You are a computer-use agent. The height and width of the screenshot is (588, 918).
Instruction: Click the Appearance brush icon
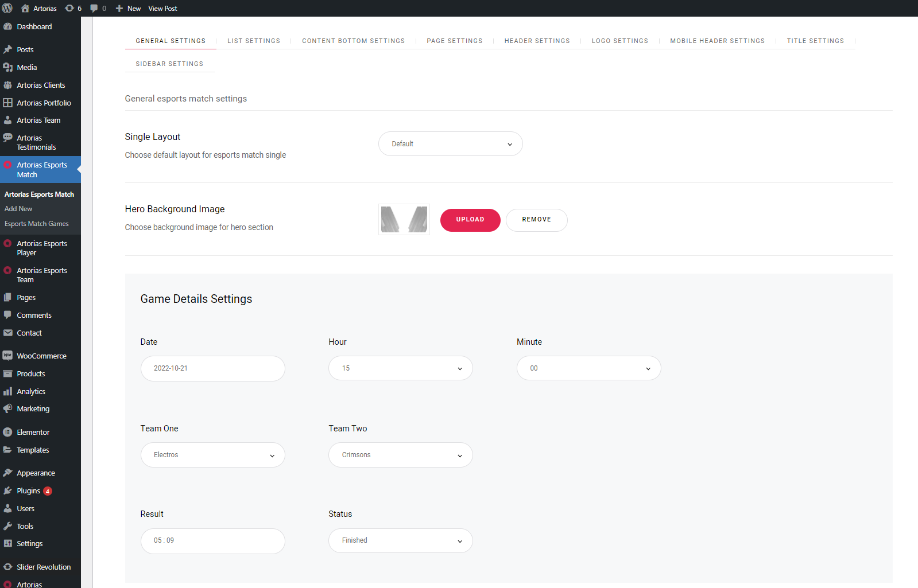[7, 473]
